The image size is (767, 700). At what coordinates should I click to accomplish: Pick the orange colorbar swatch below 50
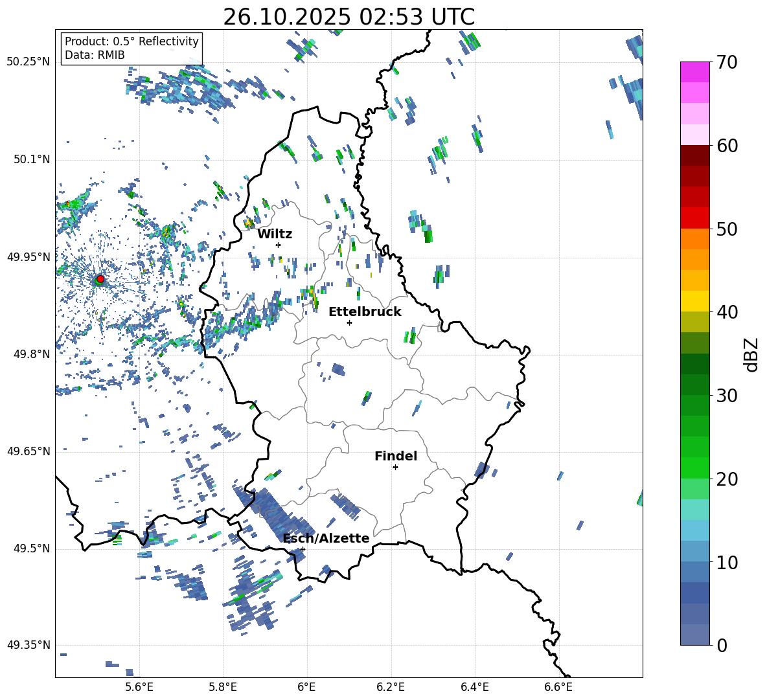click(x=695, y=238)
